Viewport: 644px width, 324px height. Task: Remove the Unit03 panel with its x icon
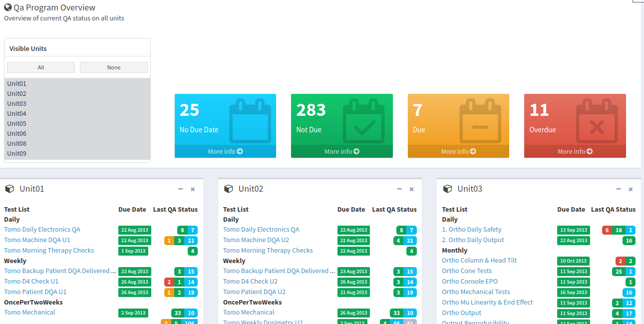(x=631, y=189)
